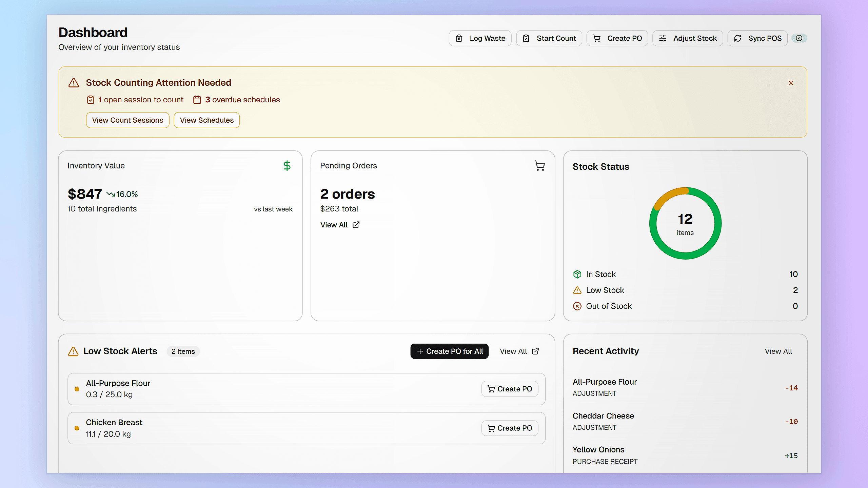Click the Stock Status donut chart
868x488 pixels.
[685, 223]
